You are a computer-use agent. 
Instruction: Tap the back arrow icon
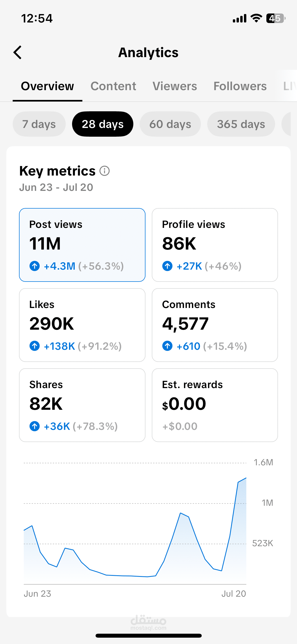[x=17, y=52]
